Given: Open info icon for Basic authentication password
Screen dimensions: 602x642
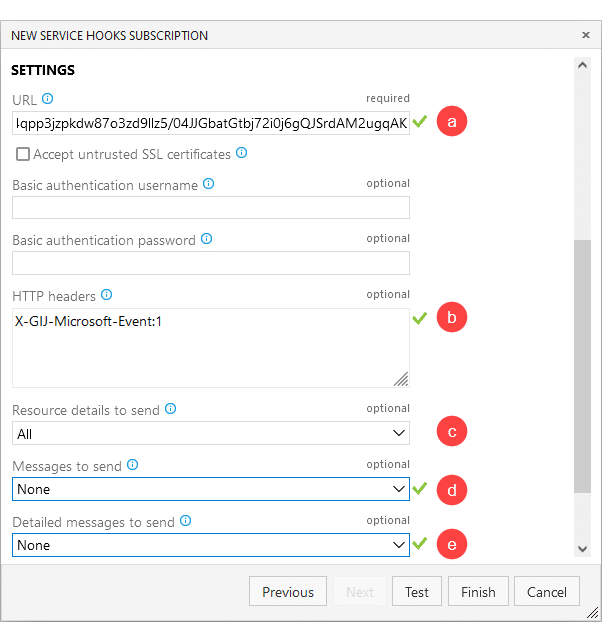Looking at the screenshot, I should [x=206, y=239].
